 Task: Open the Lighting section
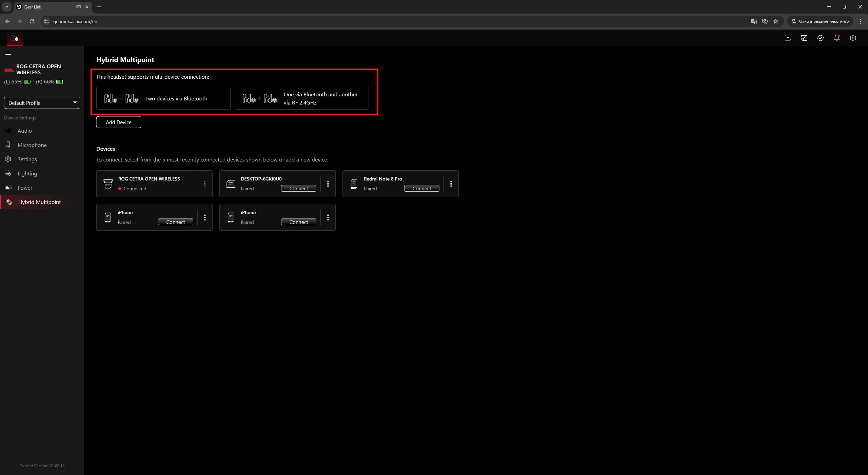tap(42, 173)
